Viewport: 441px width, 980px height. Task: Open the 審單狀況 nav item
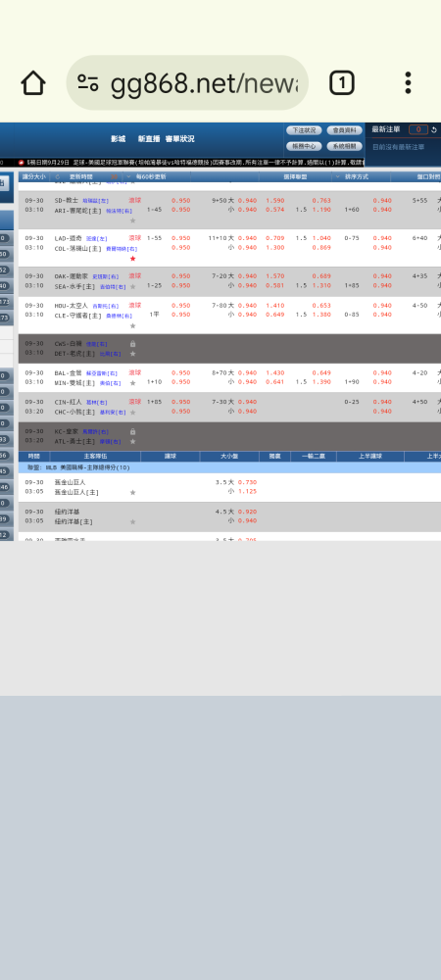pyautogui.click(x=179, y=139)
